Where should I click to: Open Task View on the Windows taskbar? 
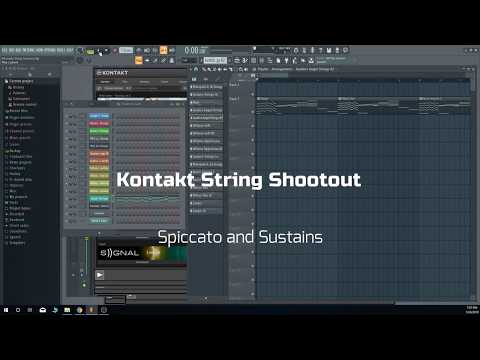30,310
